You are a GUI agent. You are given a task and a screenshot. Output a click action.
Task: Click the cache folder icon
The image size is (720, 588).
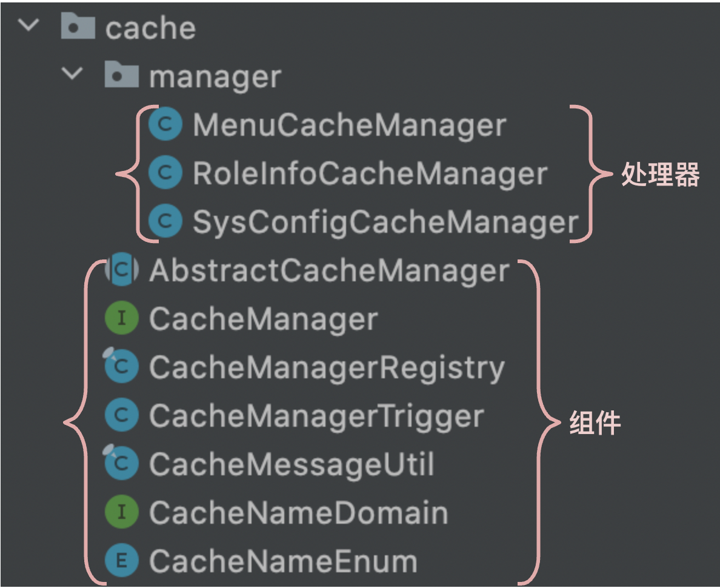[79, 27]
